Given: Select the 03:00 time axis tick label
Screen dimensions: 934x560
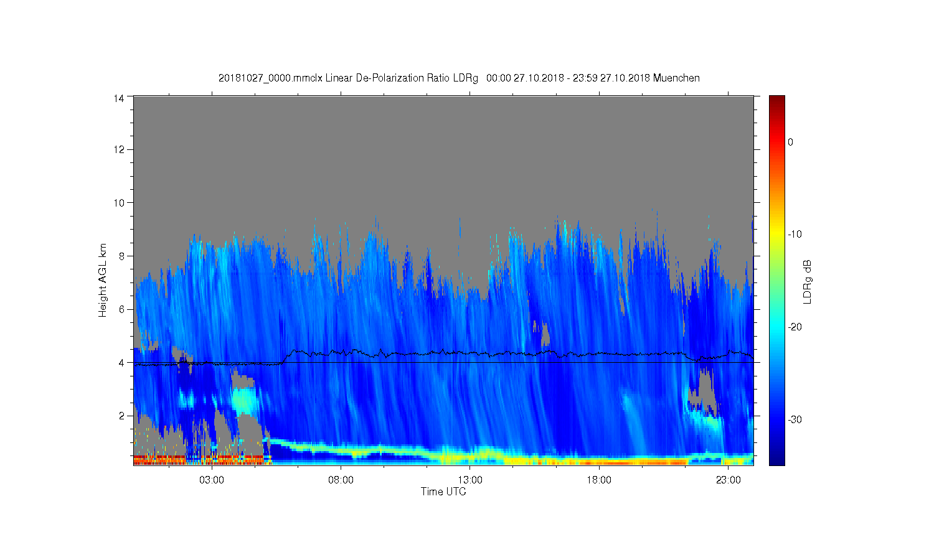Looking at the screenshot, I should pyautogui.click(x=212, y=480).
